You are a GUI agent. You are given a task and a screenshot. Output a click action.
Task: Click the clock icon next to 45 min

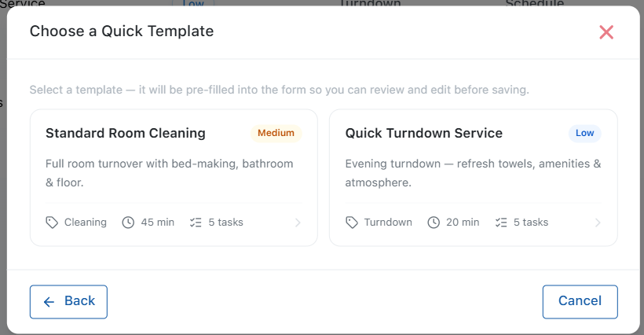point(128,223)
